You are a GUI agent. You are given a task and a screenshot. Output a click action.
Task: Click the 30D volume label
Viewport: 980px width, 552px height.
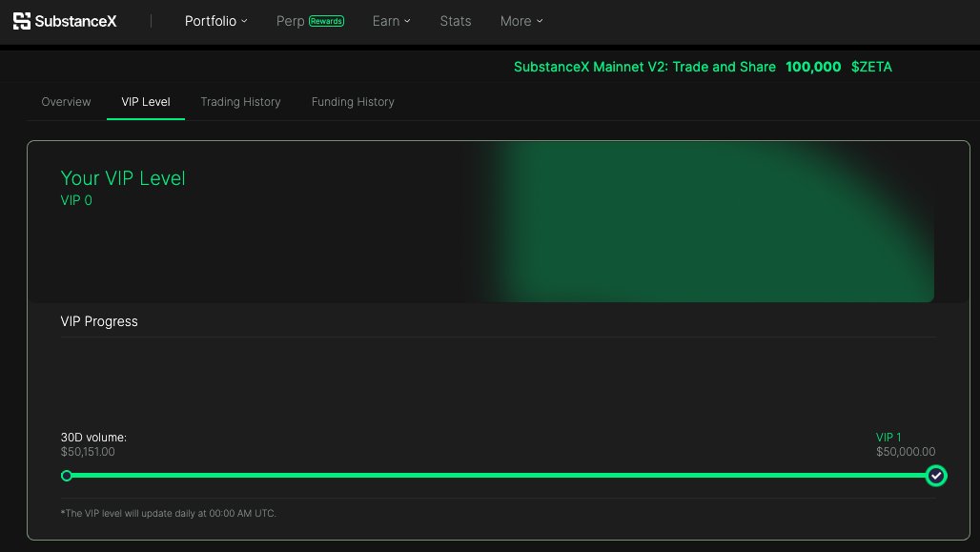pos(93,438)
